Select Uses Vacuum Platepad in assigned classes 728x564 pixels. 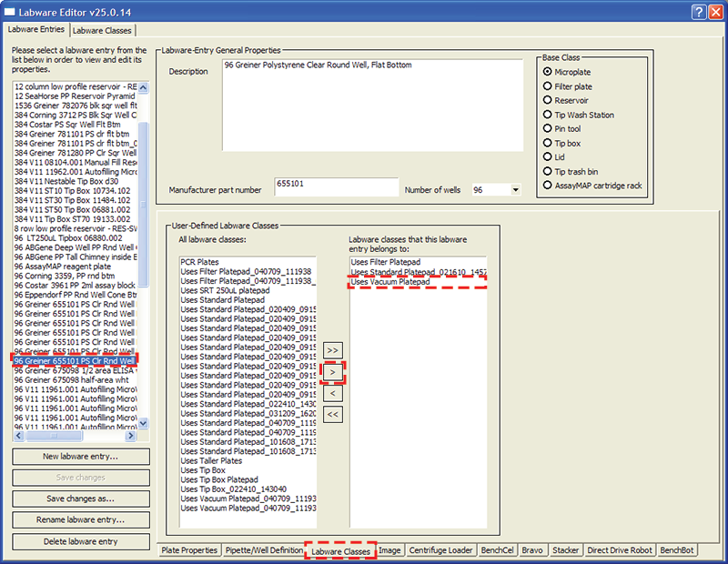(x=391, y=283)
